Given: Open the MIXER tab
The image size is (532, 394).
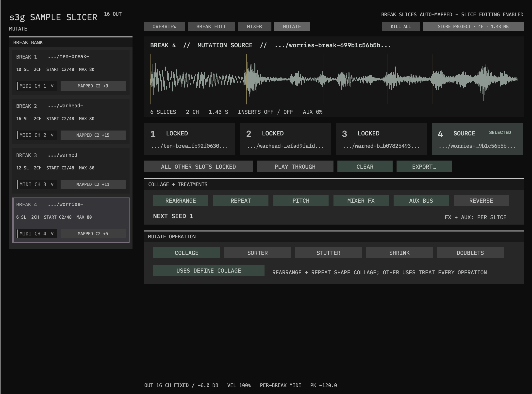Looking at the screenshot, I should click(x=254, y=27).
